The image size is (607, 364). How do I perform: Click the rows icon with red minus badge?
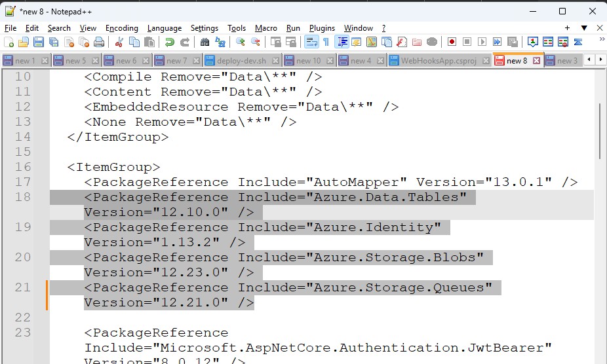[x=563, y=42]
